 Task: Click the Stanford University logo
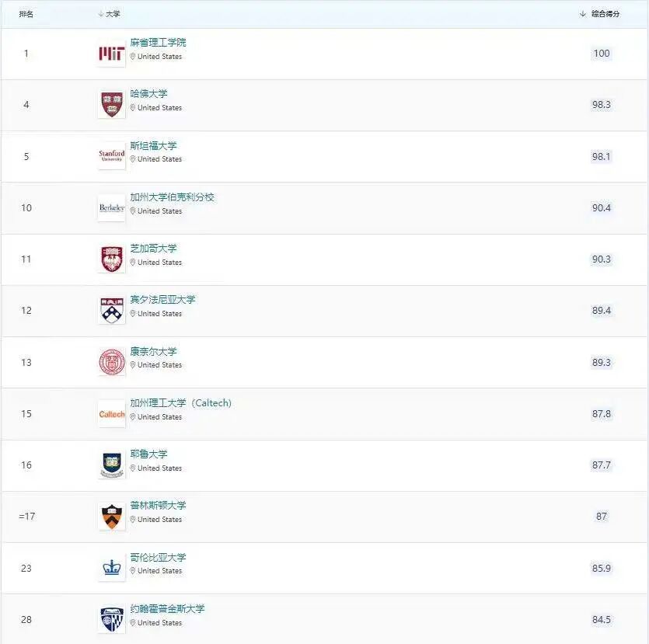coord(111,156)
